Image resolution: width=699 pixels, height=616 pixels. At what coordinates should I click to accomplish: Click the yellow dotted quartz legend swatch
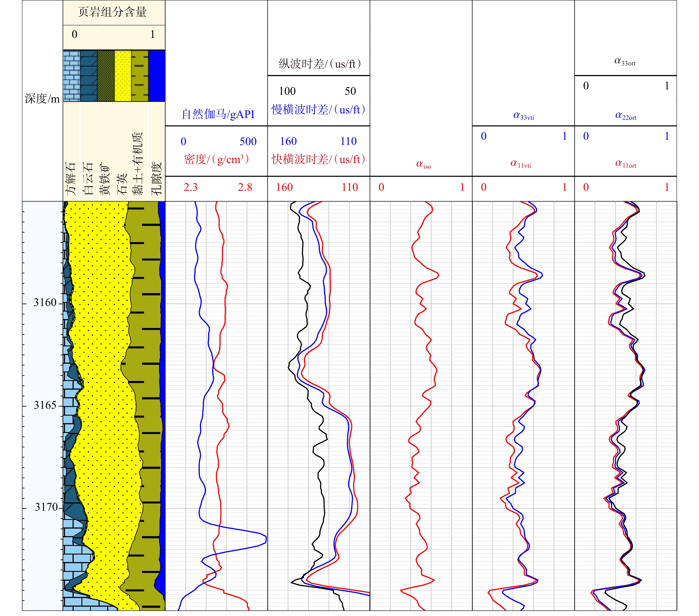pos(123,76)
